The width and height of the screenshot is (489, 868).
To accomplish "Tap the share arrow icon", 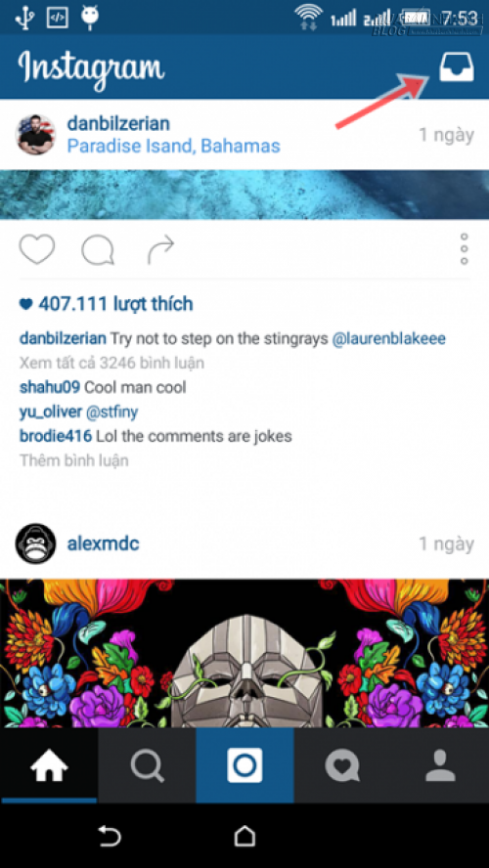I will (x=161, y=250).
